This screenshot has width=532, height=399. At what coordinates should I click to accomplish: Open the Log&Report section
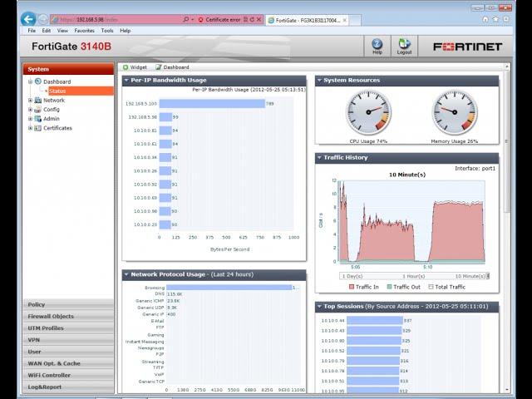point(68,387)
